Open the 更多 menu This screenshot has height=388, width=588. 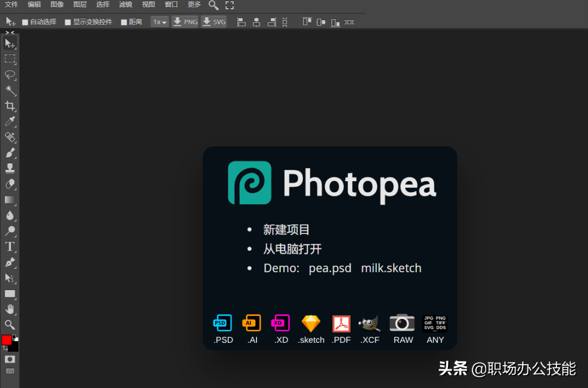coord(194,4)
